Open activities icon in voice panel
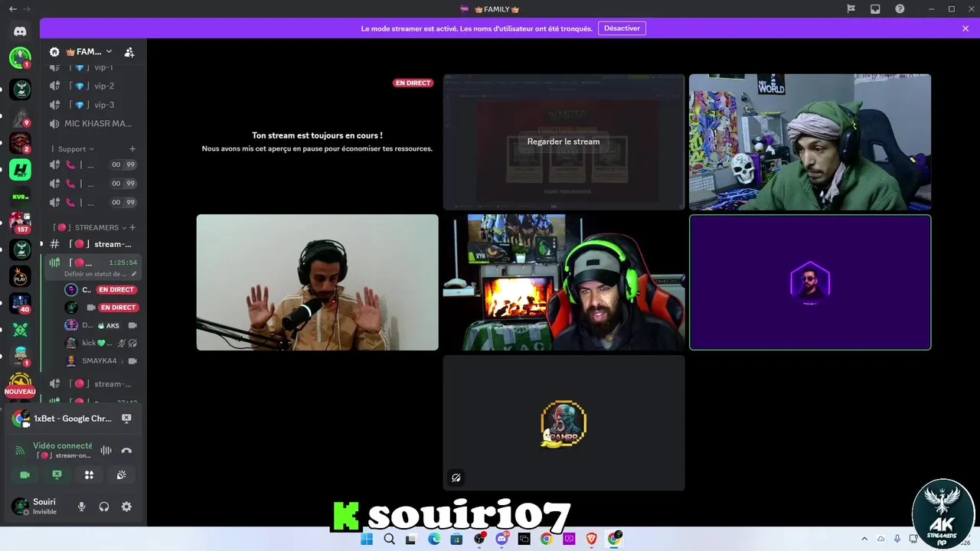 [89, 475]
